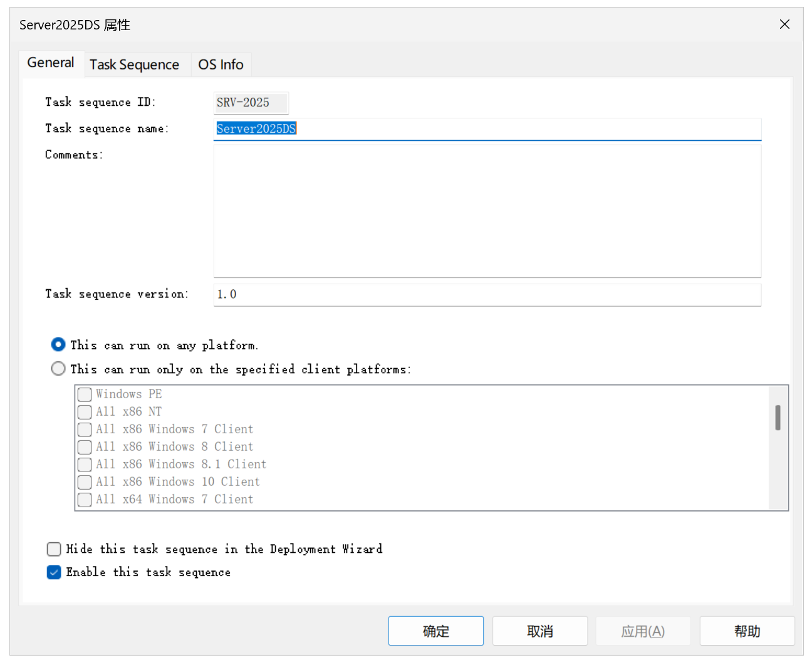Click the Task sequence ID field
This screenshot has height=670, width=812.
tap(251, 103)
